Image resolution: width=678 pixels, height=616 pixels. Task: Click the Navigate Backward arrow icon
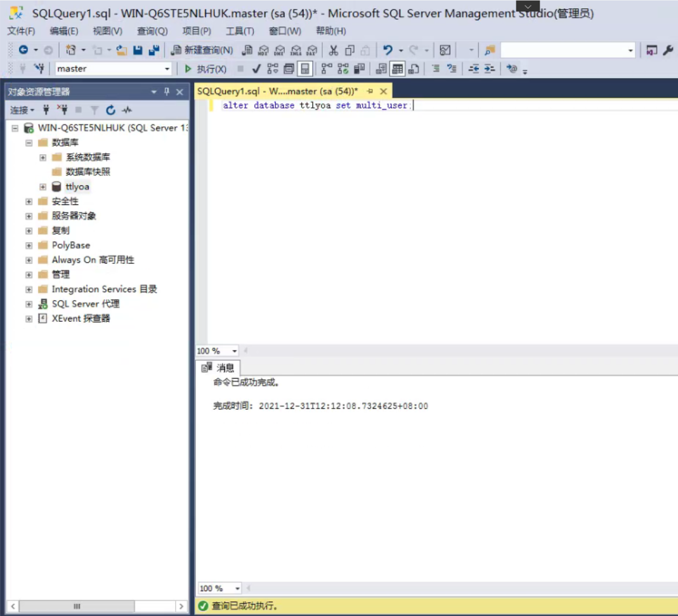23,50
